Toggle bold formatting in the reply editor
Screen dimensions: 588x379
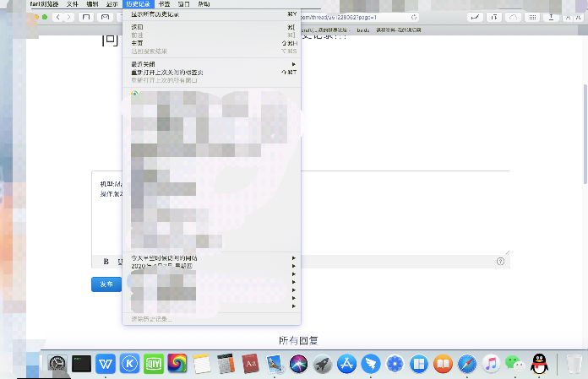coord(106,262)
